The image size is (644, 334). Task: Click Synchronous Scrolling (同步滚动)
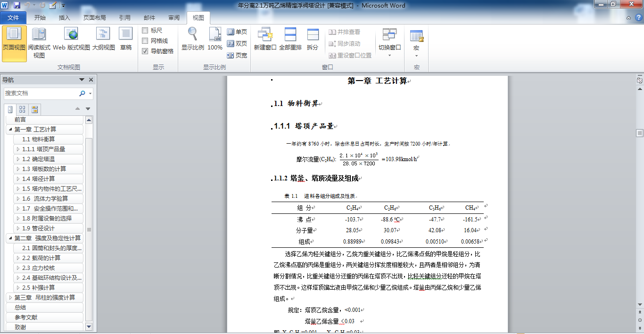click(x=345, y=43)
